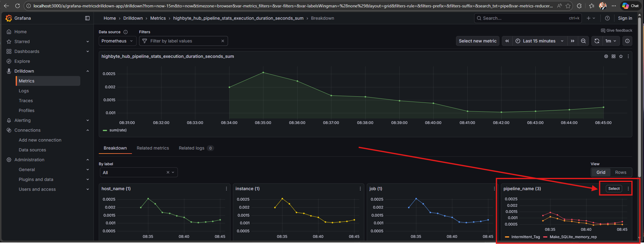This screenshot has width=644, height=244.
Task: Bookmark the metric with star icon
Action: tap(621, 56)
